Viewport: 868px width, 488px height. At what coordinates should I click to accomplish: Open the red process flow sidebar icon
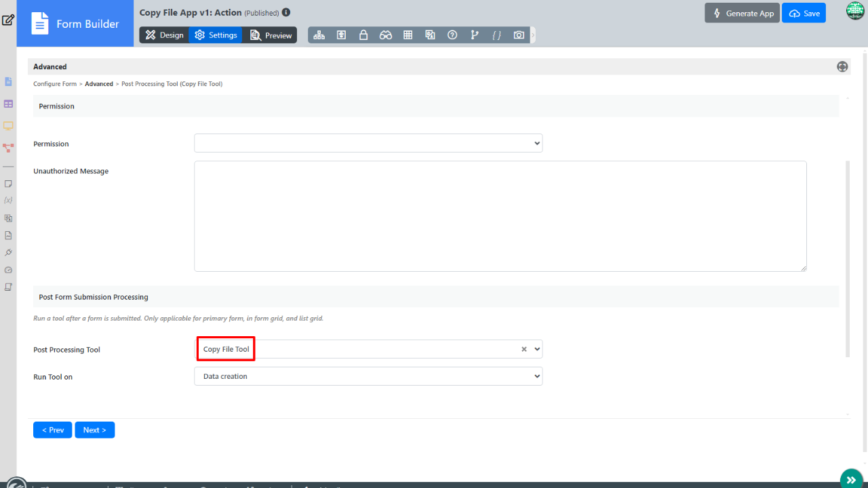[8, 146]
